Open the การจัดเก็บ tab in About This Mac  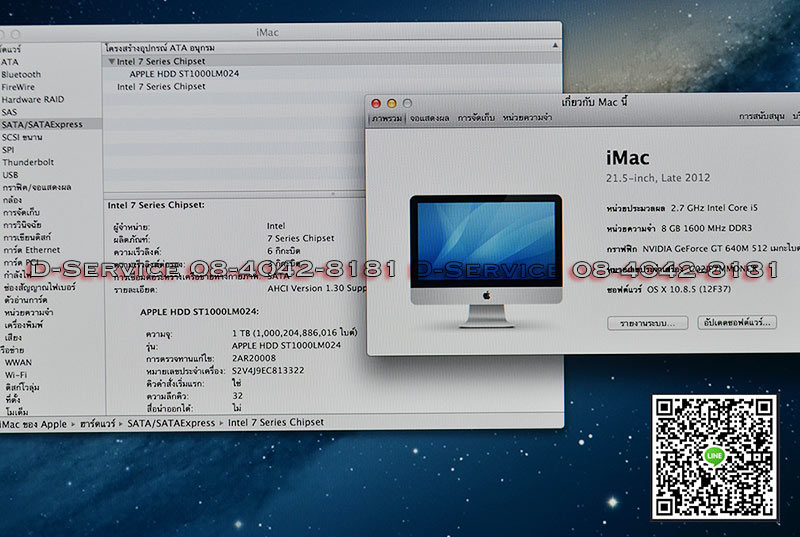pos(476,118)
